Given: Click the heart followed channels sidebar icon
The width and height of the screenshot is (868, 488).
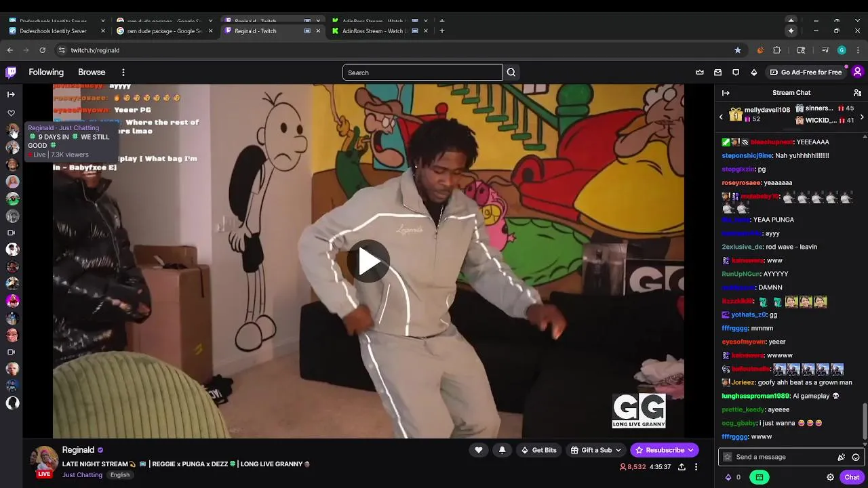Looking at the screenshot, I should 11,113.
